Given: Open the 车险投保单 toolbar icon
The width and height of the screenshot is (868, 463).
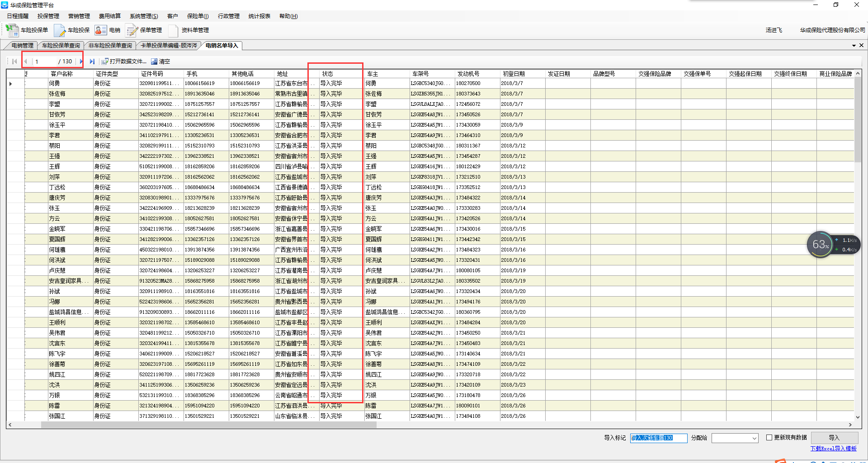Looking at the screenshot, I should pyautogui.click(x=12, y=30).
